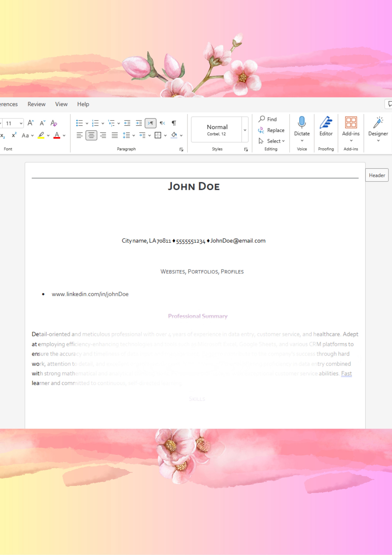The width and height of the screenshot is (392, 555).
Task: Pick a font color from the red swatch
Action: point(57,135)
